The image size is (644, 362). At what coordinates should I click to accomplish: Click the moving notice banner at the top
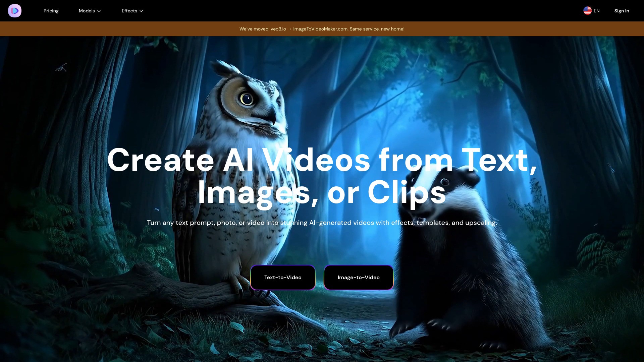322,29
